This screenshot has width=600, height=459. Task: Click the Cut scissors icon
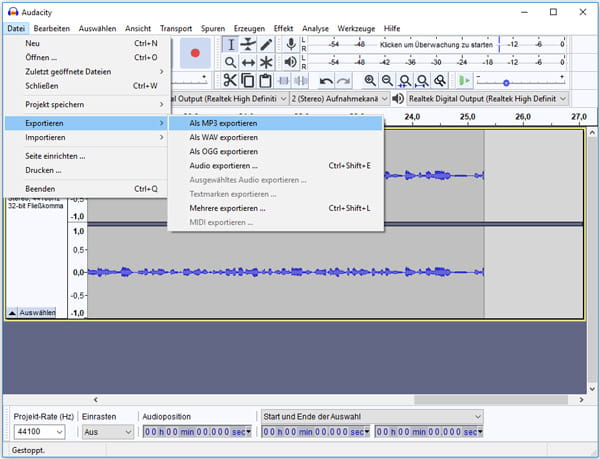(230, 81)
